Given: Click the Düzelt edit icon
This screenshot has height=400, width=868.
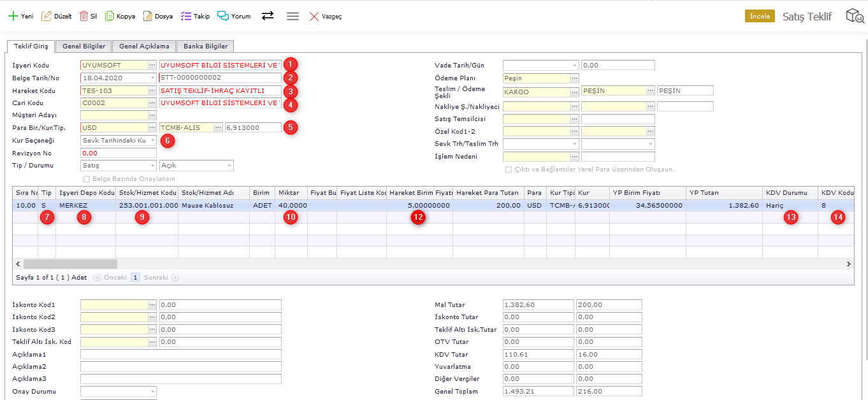Looking at the screenshot, I should coord(46,17).
